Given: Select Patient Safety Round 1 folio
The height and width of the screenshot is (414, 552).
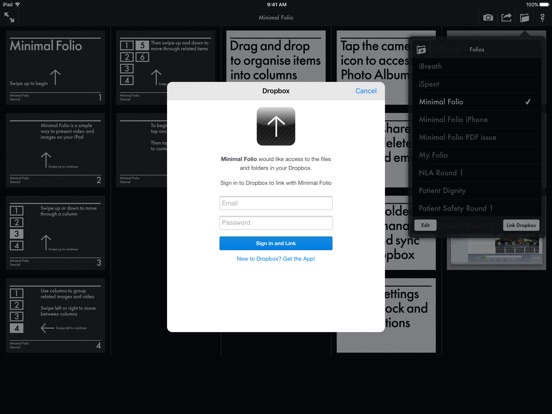Looking at the screenshot, I should [477, 208].
